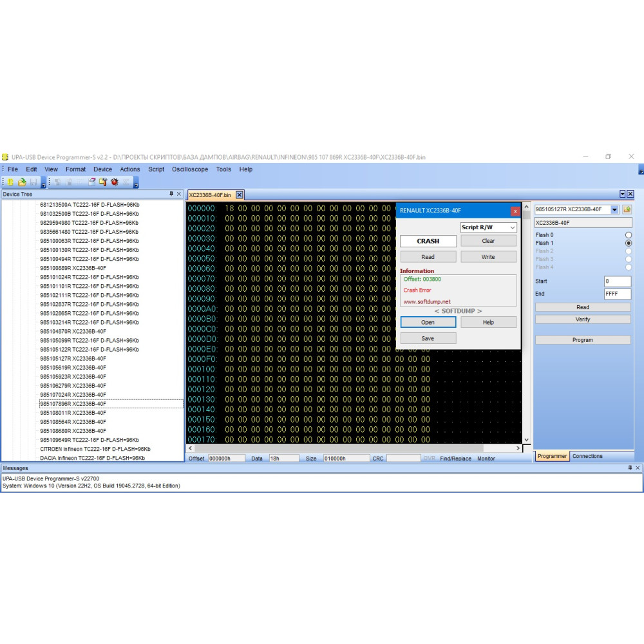Select the Flash 0 radio button
This screenshot has width=644, height=644.
[628, 235]
